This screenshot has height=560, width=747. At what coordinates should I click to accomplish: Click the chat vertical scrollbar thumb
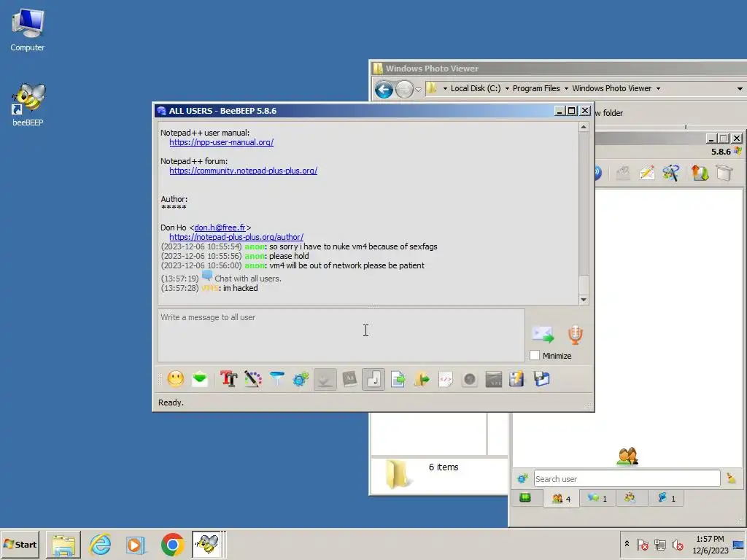pos(584,285)
